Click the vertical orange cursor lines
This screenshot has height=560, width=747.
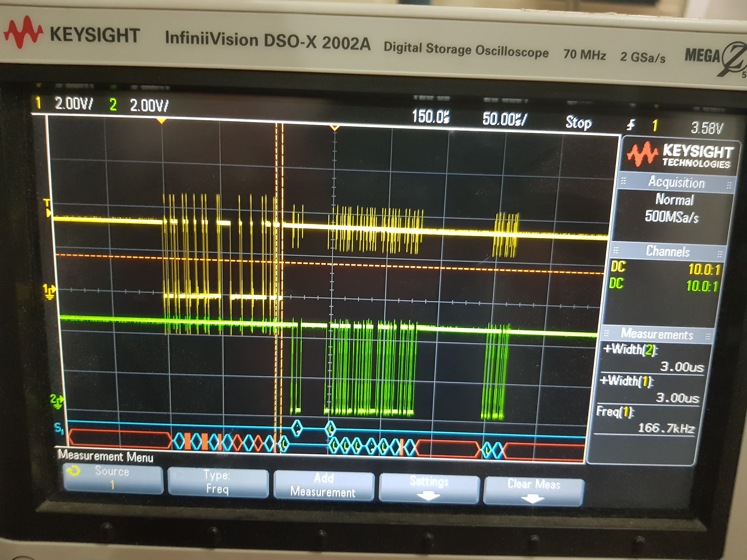(279, 287)
